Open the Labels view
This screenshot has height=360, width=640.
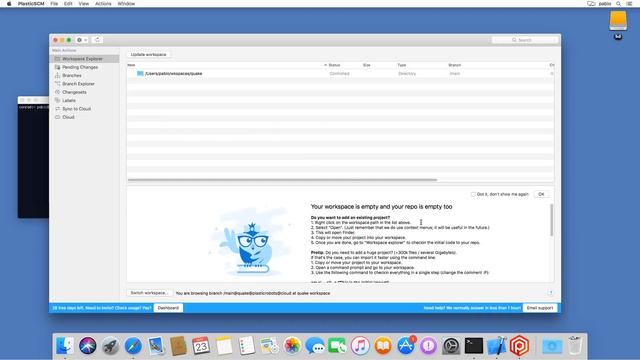pos(69,100)
